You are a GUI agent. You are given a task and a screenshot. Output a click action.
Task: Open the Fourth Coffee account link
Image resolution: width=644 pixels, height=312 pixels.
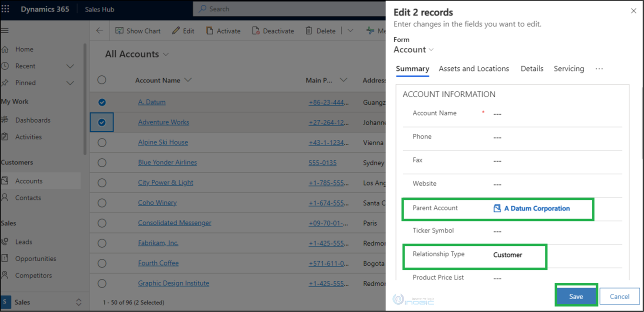point(158,263)
